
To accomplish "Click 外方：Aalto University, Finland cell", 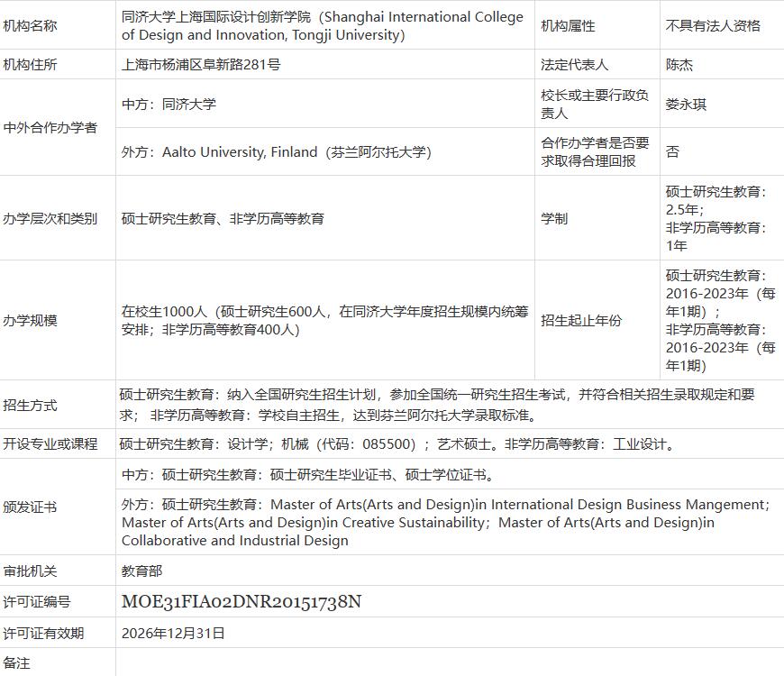I will [x=277, y=152].
